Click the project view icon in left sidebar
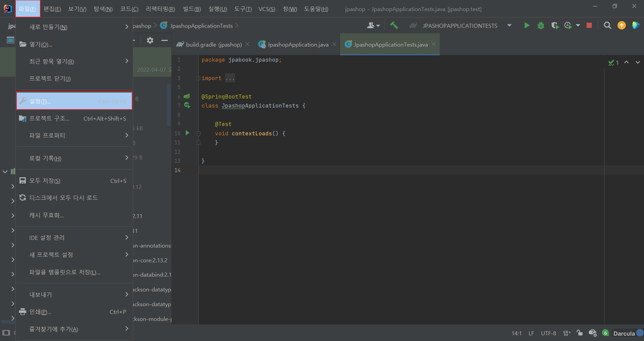This screenshot has width=644, height=341. pos(11,41)
